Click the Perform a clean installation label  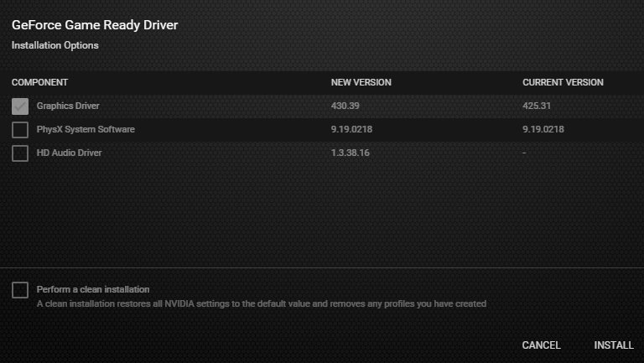pos(93,289)
